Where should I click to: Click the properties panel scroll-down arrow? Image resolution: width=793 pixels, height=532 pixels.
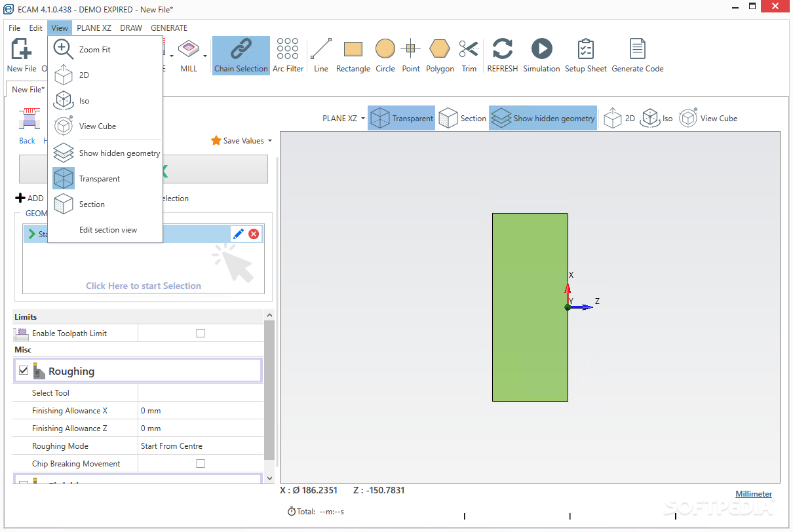269,478
